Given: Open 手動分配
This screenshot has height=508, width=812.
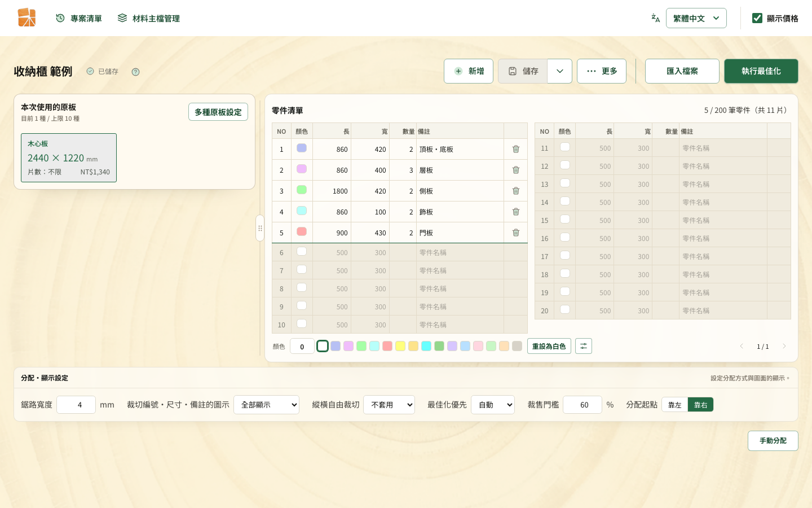Looking at the screenshot, I should (773, 441).
